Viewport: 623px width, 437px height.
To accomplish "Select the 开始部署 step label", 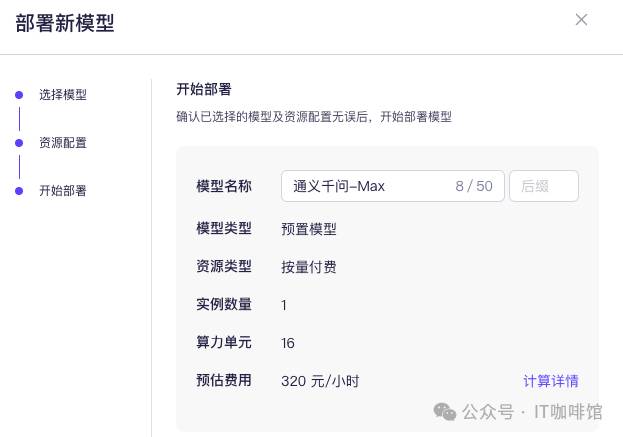I will 63,191.
